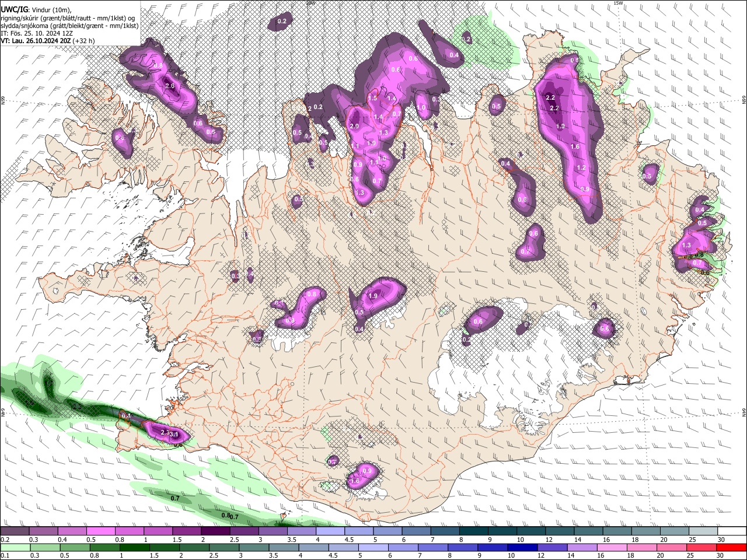The height and width of the screenshot is (560, 747).
Task: Click the '64N' latitude label on the right edge
Action: (x=744, y=412)
